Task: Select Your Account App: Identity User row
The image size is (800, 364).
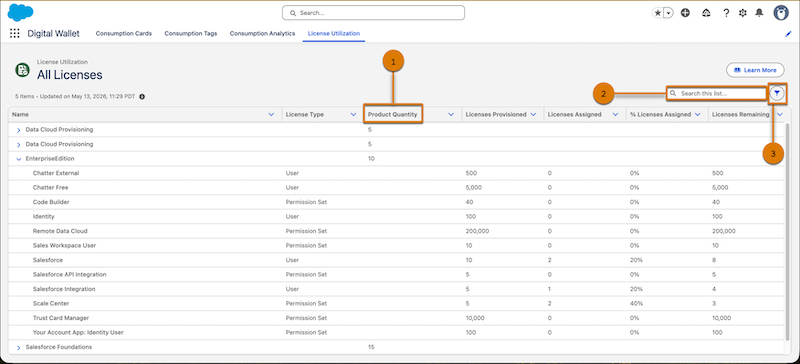Action: (78, 332)
